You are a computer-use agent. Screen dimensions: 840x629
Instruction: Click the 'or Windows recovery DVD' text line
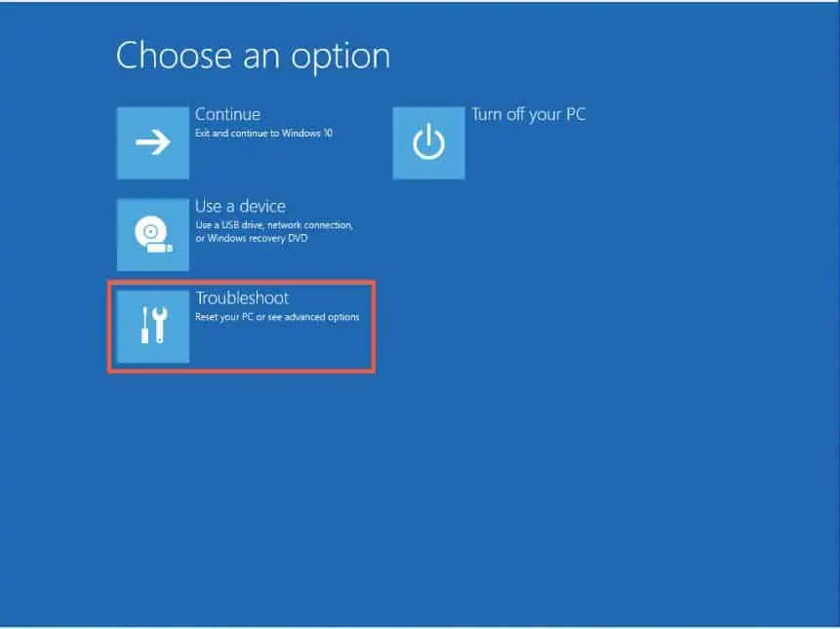click(x=252, y=238)
